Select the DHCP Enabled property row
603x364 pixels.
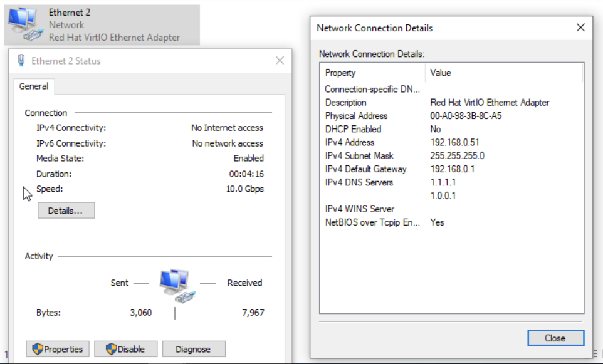point(353,129)
